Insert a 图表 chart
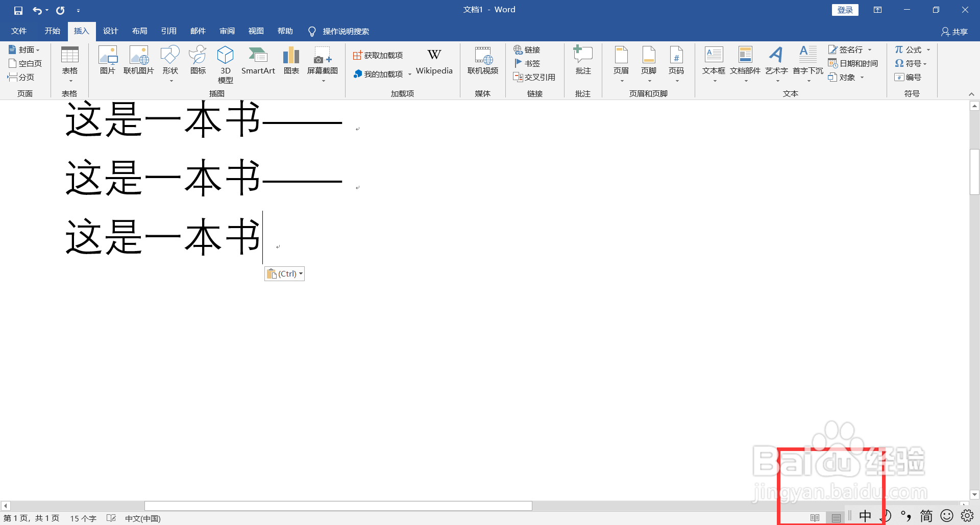This screenshot has width=980, height=525. pyautogui.click(x=291, y=60)
